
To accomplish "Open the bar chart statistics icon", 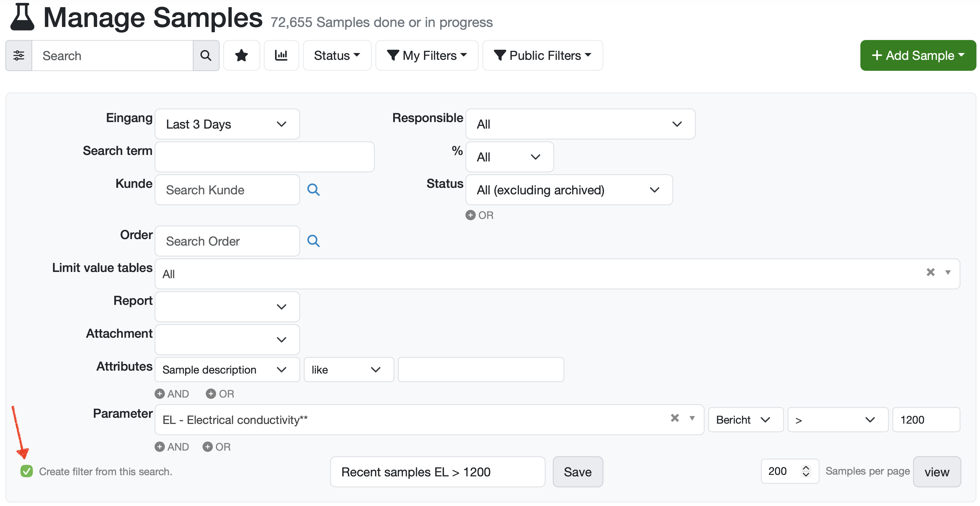I will click(x=281, y=56).
